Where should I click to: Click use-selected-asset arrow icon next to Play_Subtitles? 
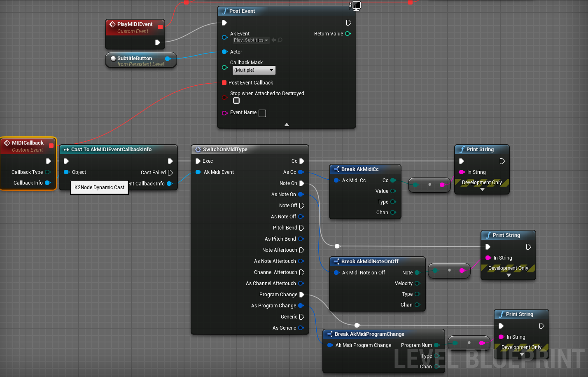tap(274, 40)
